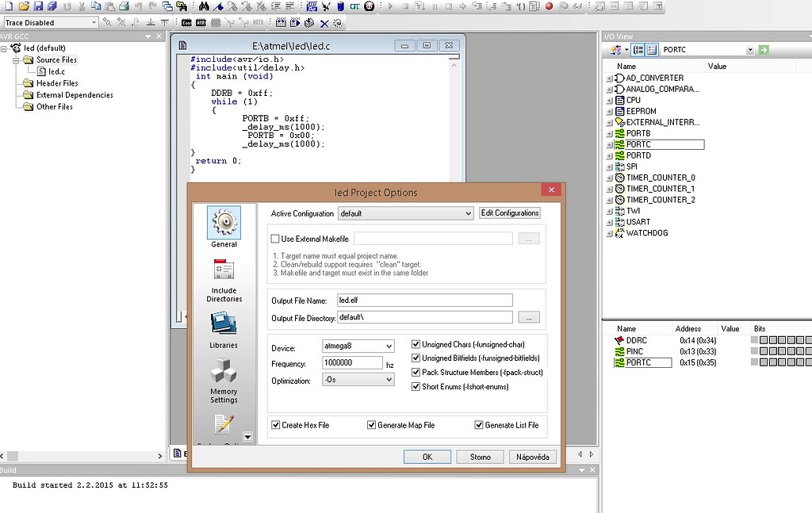Enable the Use External Makefile checkbox
812x513 pixels.
point(275,238)
